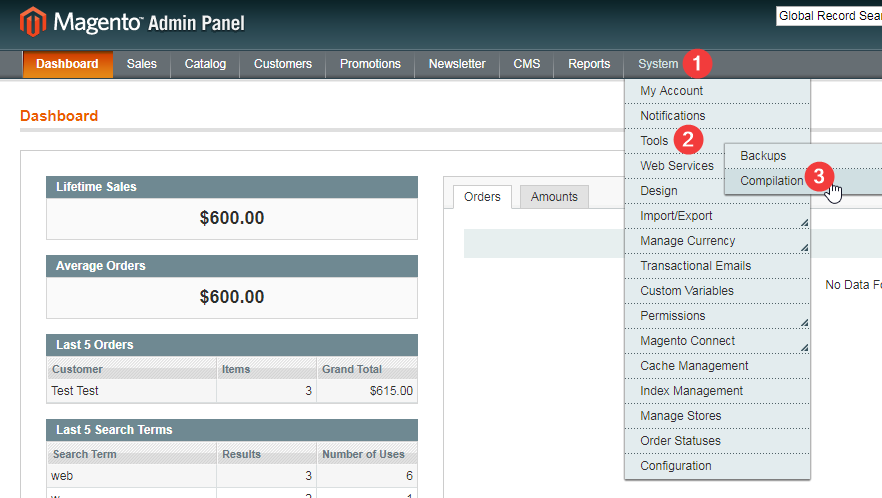Image resolution: width=882 pixels, height=498 pixels.
Task: Click the Magento logo icon
Action: tap(33, 22)
